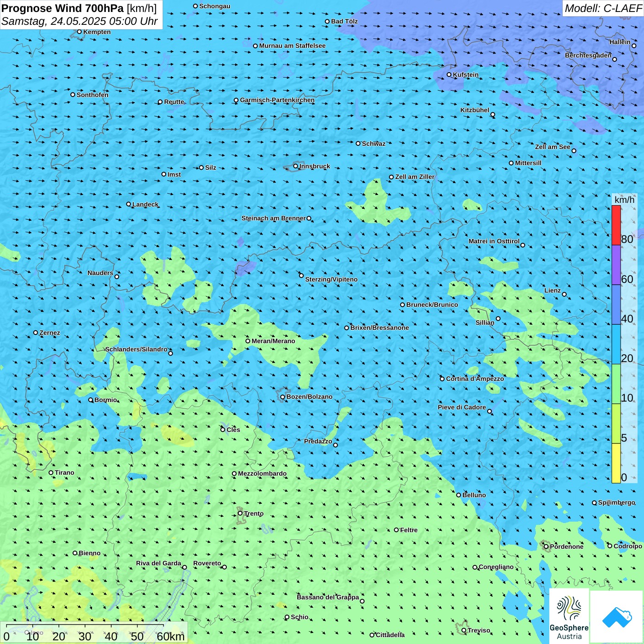Click the 'Cittadella' label
This screenshot has height=644, width=644.
pyautogui.click(x=391, y=635)
